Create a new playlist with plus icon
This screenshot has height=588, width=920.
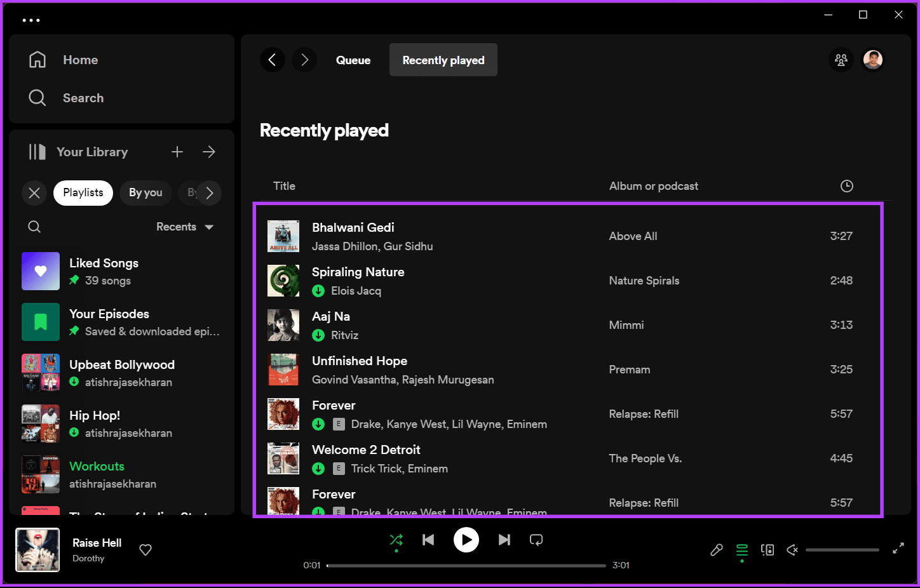(x=177, y=152)
